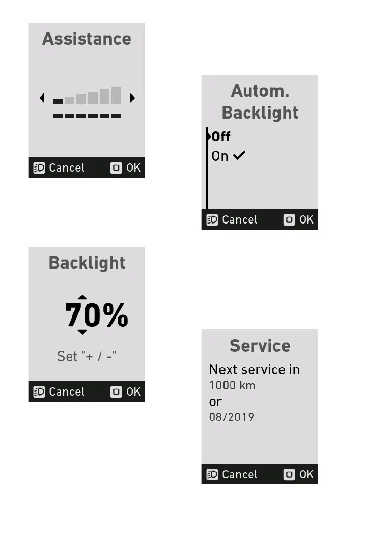Click the headlight icon on Assistance screen

pyautogui.click(x=39, y=168)
